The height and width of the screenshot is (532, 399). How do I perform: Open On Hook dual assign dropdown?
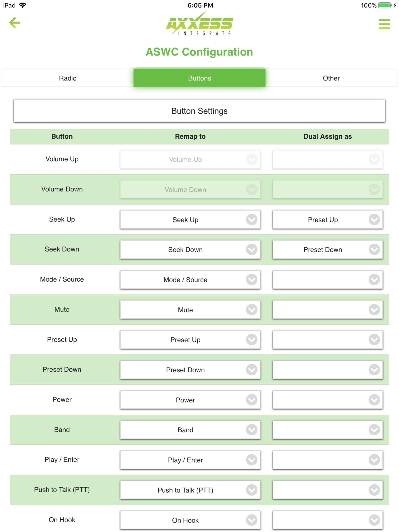coord(327,520)
